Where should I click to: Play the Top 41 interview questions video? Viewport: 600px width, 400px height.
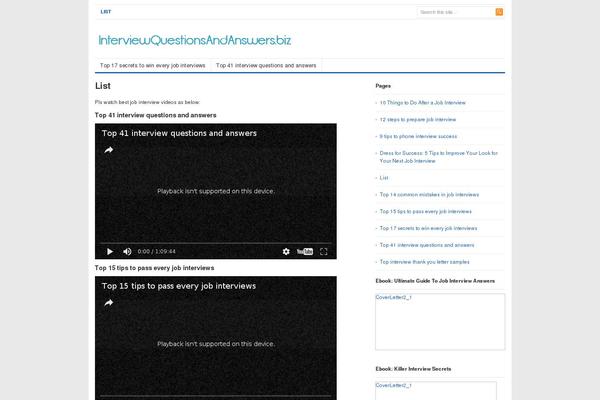click(x=110, y=251)
